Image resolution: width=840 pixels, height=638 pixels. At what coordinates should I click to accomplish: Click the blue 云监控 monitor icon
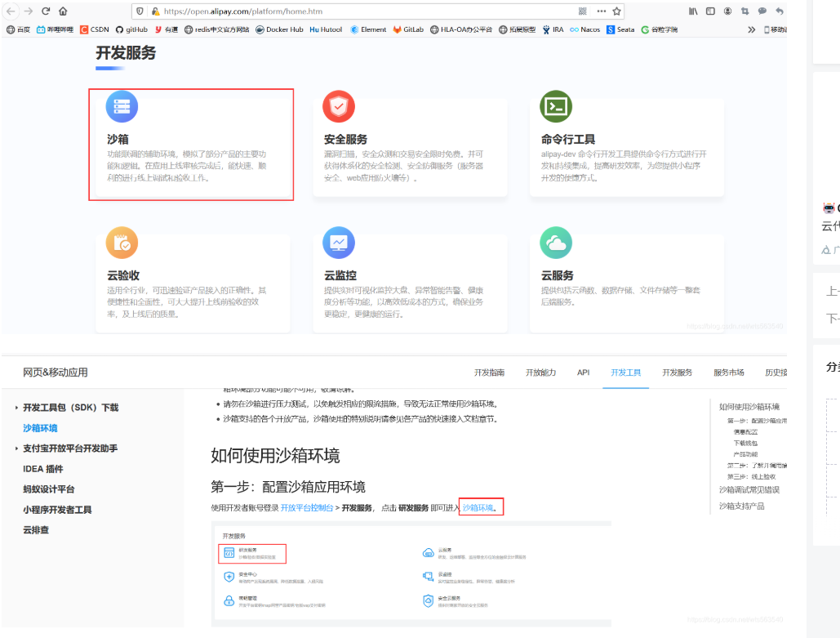point(339,243)
